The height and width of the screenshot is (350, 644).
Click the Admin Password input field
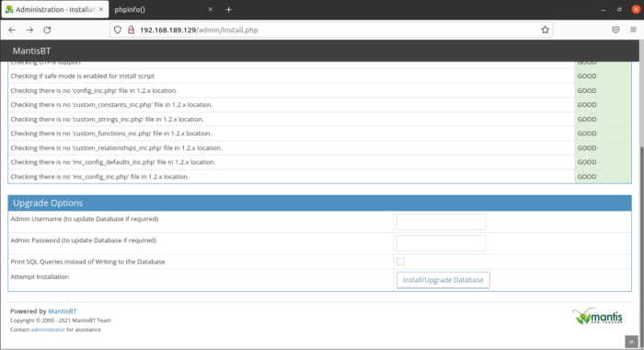pos(441,243)
